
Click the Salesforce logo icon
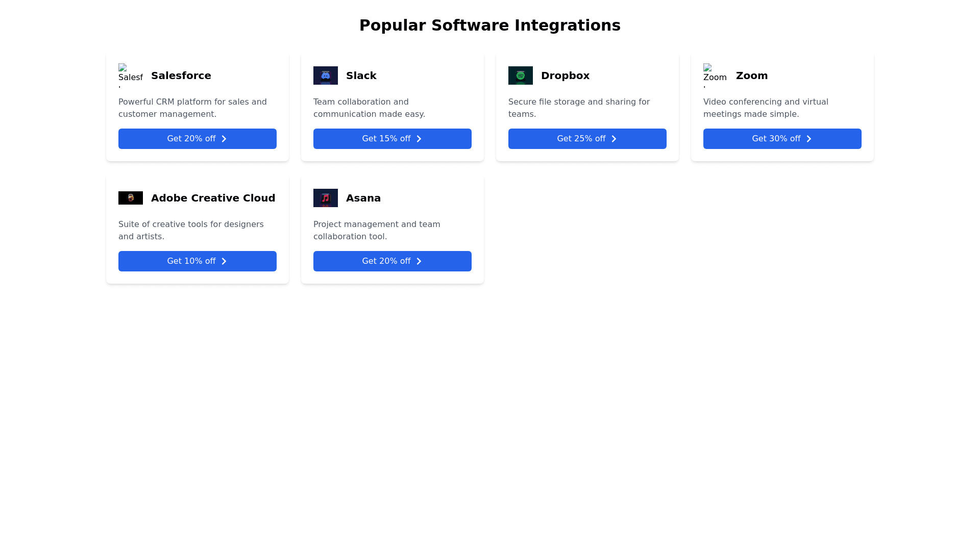point(130,75)
